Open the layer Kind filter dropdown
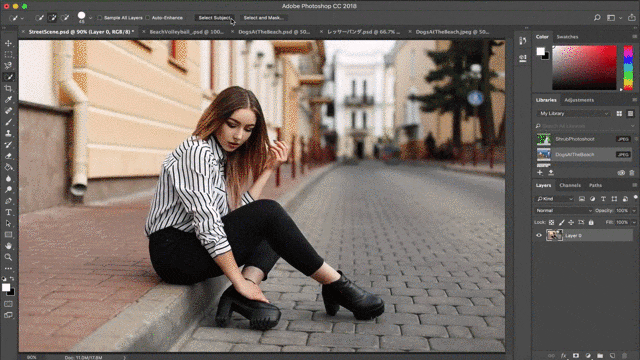The width and height of the screenshot is (640, 360). click(x=554, y=199)
